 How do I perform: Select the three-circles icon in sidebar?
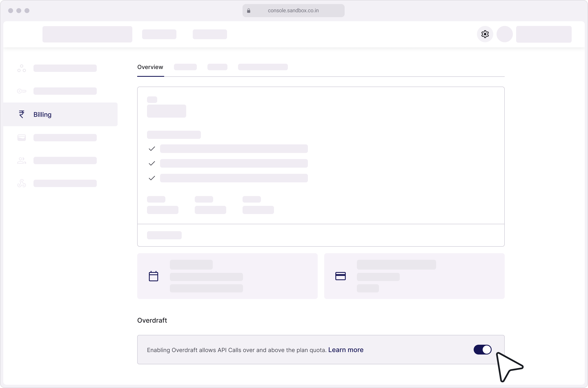[21, 68]
